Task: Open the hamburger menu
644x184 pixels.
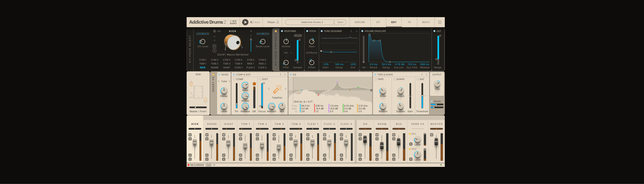Action: (x=439, y=22)
